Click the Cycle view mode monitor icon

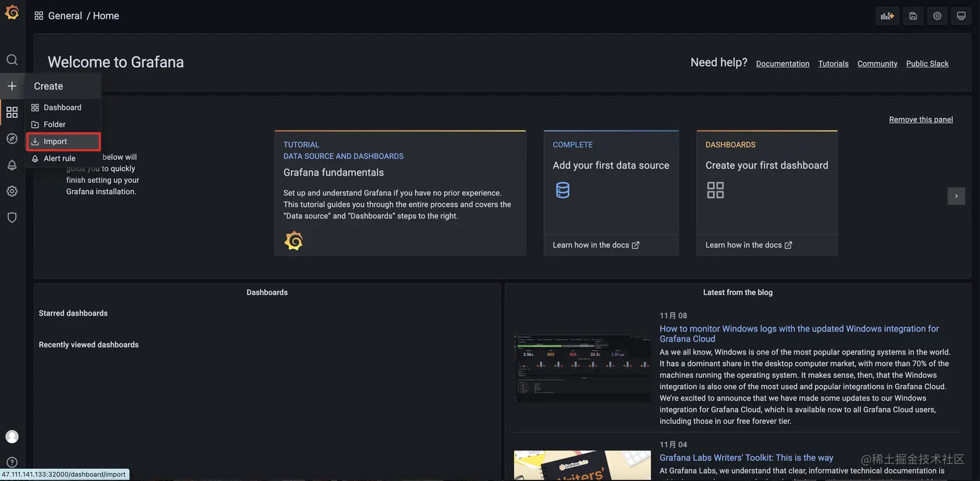point(961,16)
